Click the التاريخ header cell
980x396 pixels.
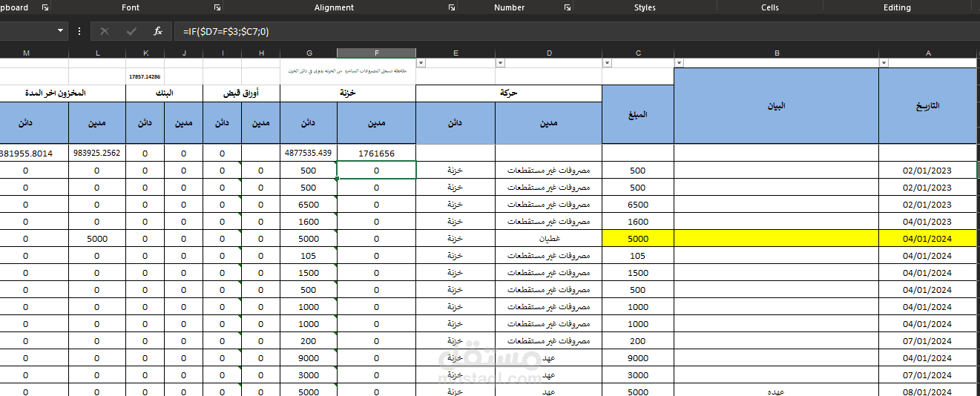(928, 106)
